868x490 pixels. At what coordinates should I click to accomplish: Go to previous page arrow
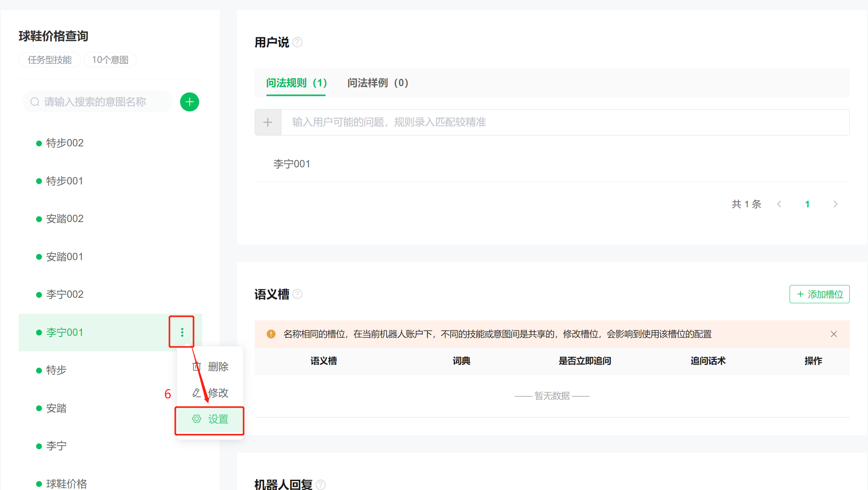coord(779,204)
